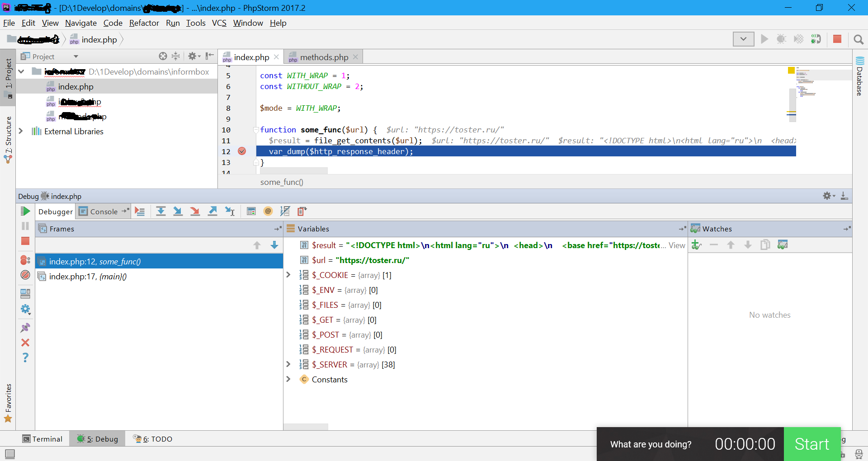This screenshot has width=868, height=461.
Task: Open Project panel settings gear
Action: click(x=193, y=56)
